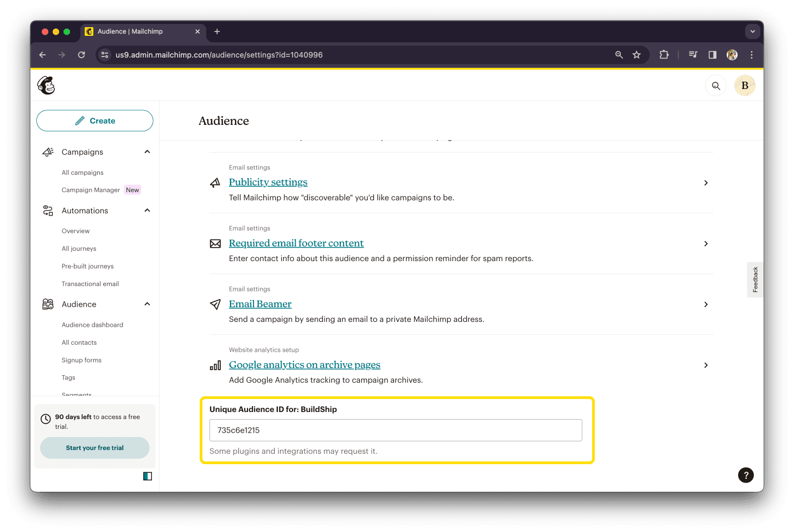Collapse the Campaigns sidebar section
794x532 pixels.
click(x=147, y=151)
